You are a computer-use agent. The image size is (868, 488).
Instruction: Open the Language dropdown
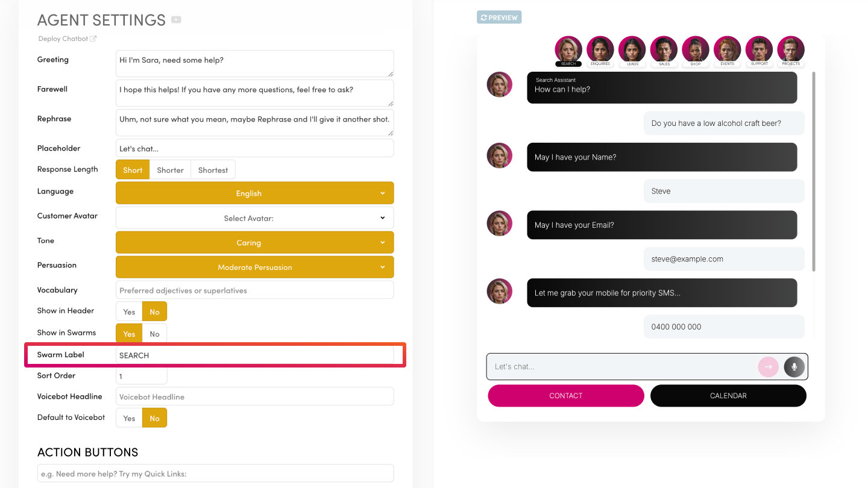254,193
